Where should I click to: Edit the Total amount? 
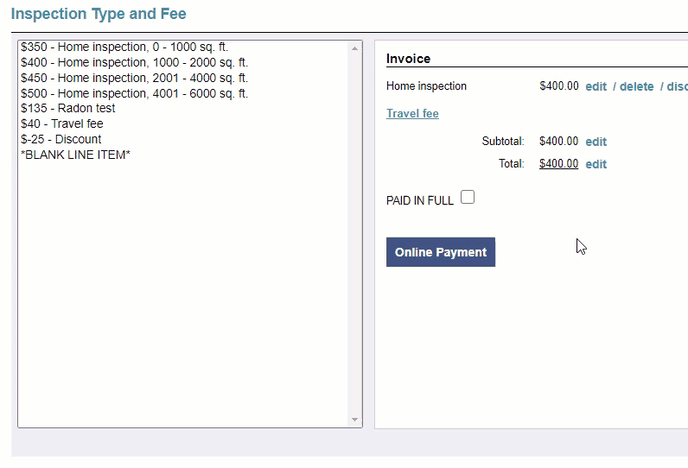point(596,164)
